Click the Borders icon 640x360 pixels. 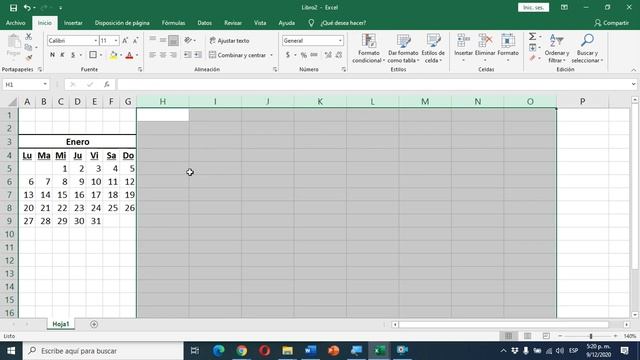pos(93,55)
